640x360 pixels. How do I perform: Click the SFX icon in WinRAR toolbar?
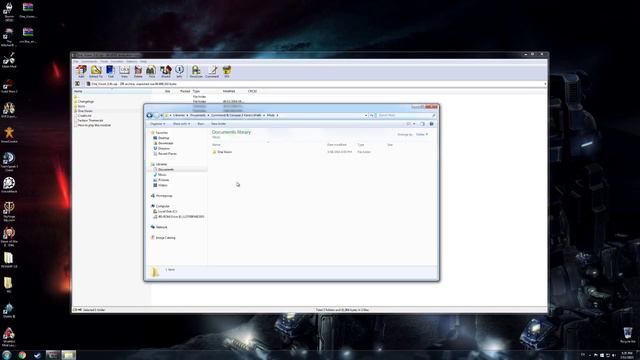(227, 71)
